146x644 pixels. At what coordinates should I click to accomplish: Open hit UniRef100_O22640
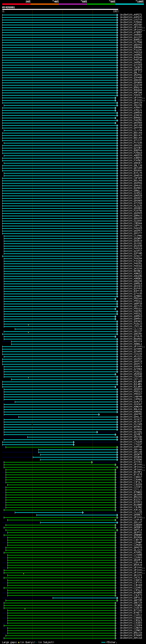[x=131, y=221]
